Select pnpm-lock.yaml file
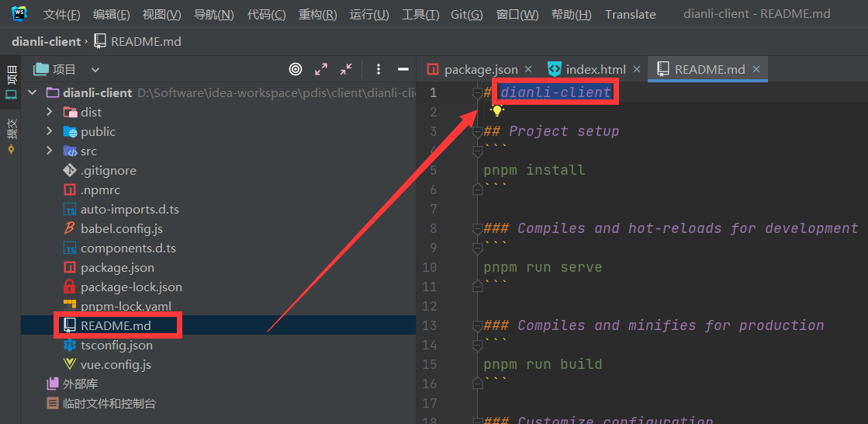 (x=126, y=306)
